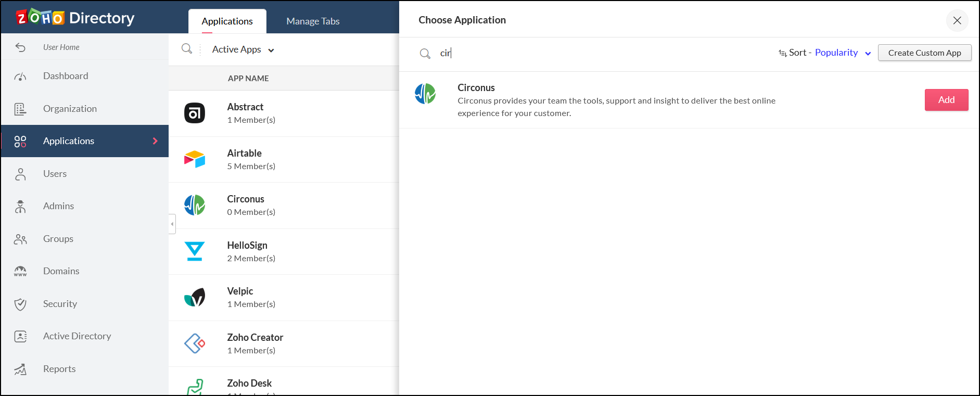Click the Zoho Creator app logo

tap(195, 343)
